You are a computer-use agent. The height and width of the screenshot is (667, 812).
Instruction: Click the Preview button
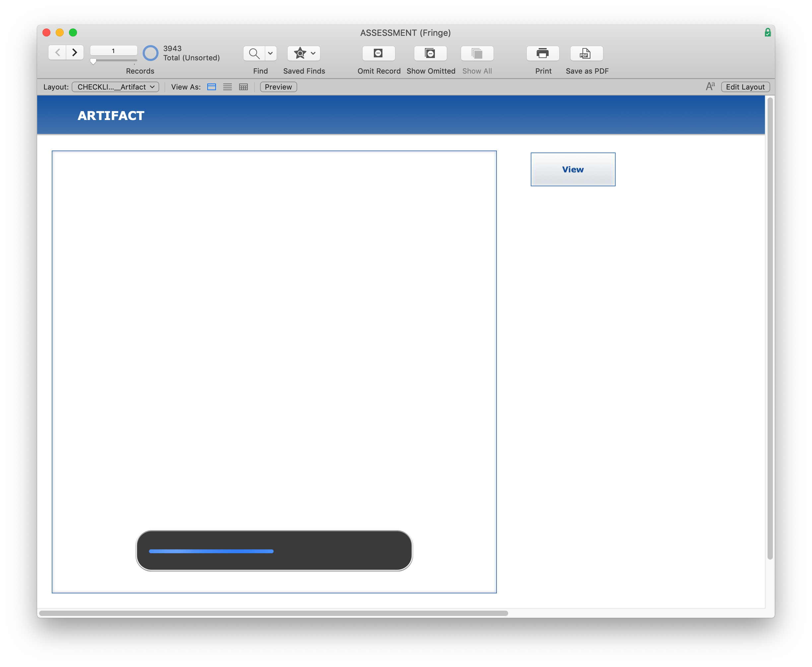[278, 87]
